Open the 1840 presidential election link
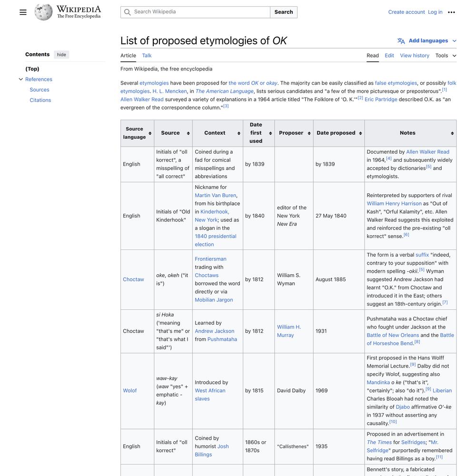 pyautogui.click(x=215, y=240)
